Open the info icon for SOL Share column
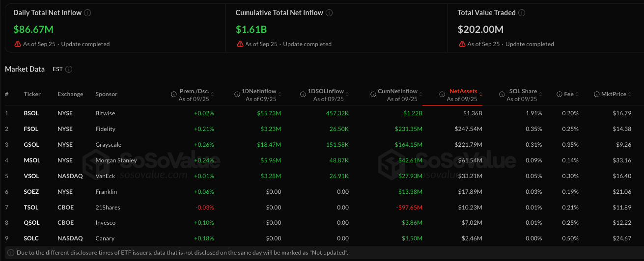 (x=502, y=94)
